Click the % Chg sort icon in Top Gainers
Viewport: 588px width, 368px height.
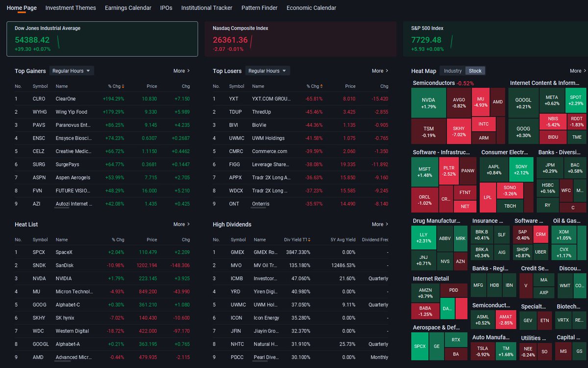[x=123, y=86]
